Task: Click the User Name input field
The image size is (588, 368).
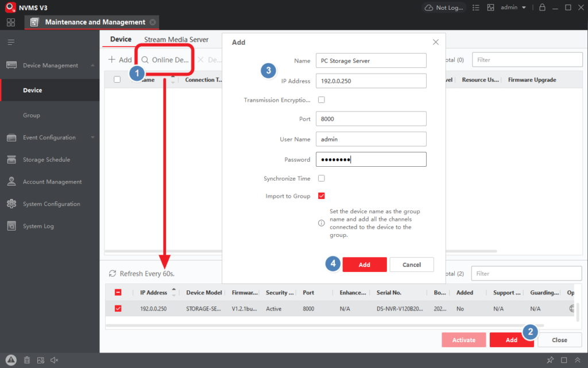Action: [x=371, y=139]
